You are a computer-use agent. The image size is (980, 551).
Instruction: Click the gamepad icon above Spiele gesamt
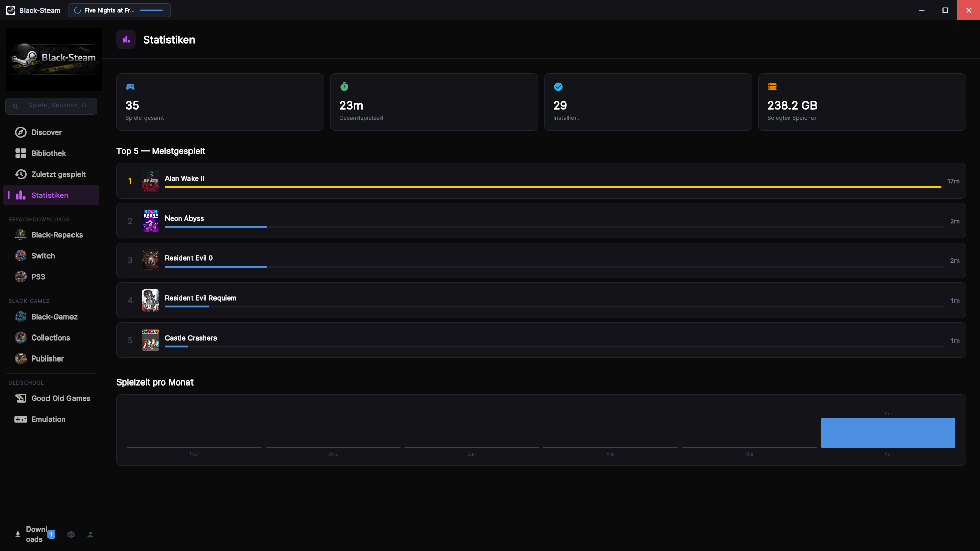130,87
